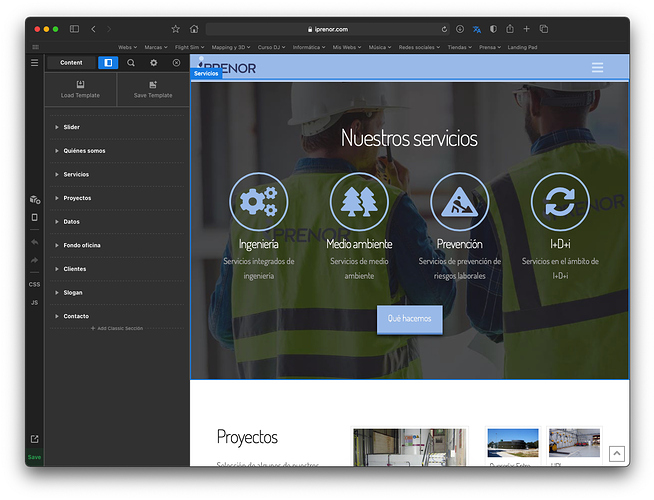Select the blue layout view icon

click(x=108, y=63)
